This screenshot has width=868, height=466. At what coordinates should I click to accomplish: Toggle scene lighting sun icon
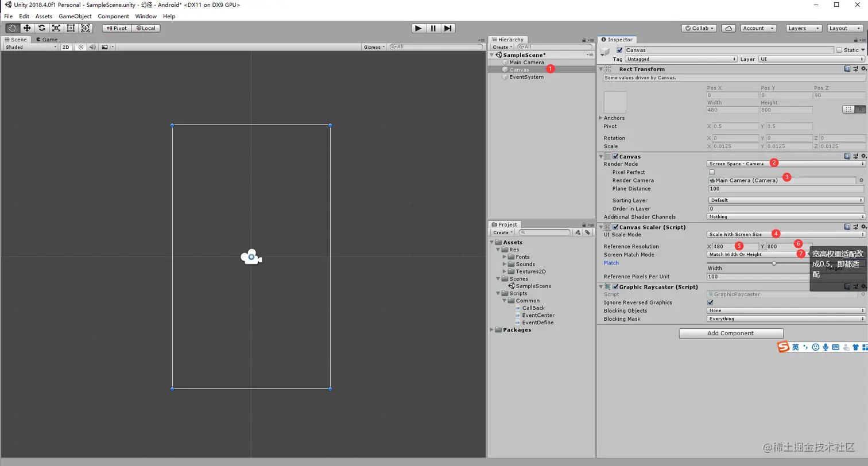81,47
